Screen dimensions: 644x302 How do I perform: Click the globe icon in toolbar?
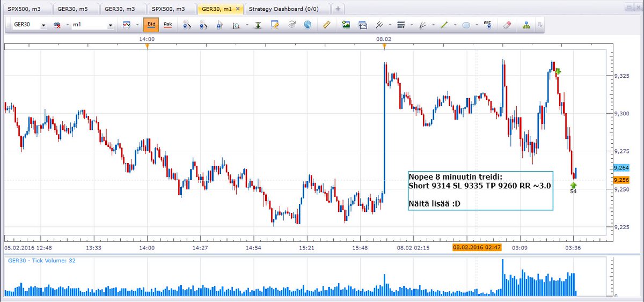coord(308,25)
